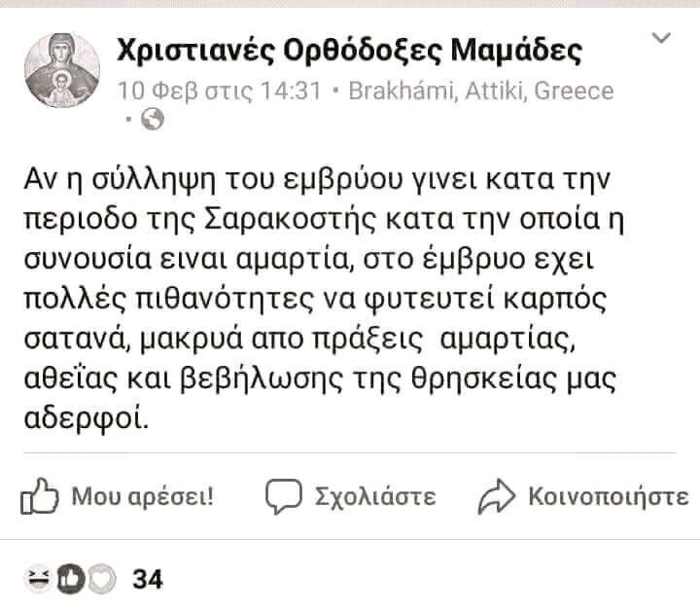Open the 34 reactions count list

click(x=148, y=579)
